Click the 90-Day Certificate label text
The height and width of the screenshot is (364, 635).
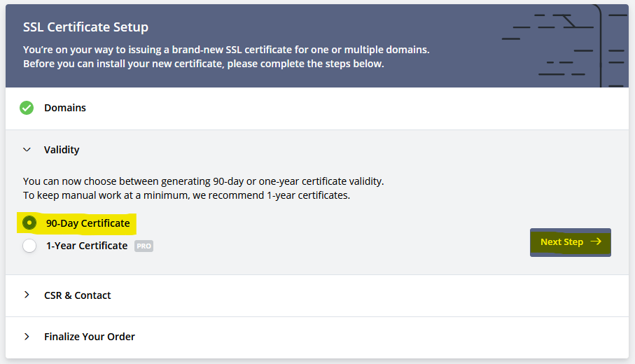tap(88, 223)
